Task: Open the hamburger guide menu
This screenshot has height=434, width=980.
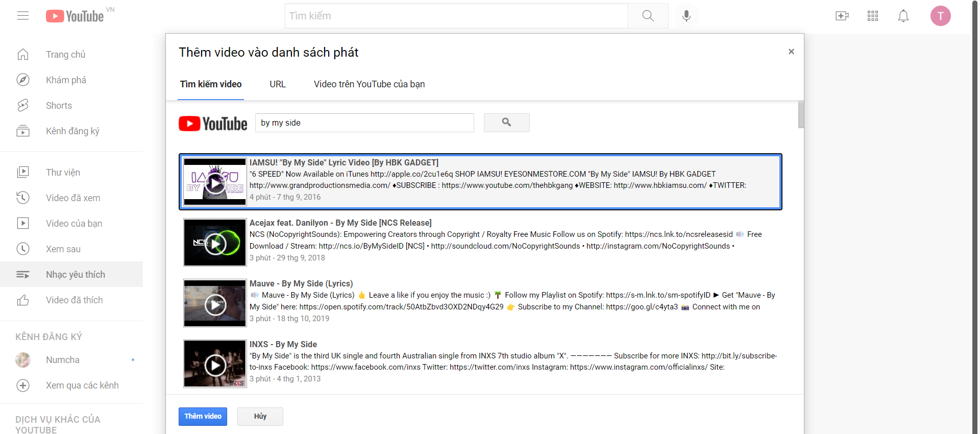Action: [x=23, y=16]
